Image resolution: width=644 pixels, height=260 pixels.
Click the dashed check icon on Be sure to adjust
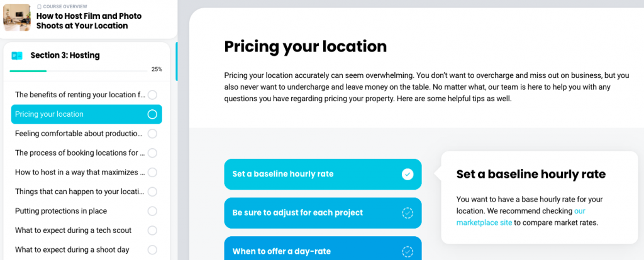(408, 214)
